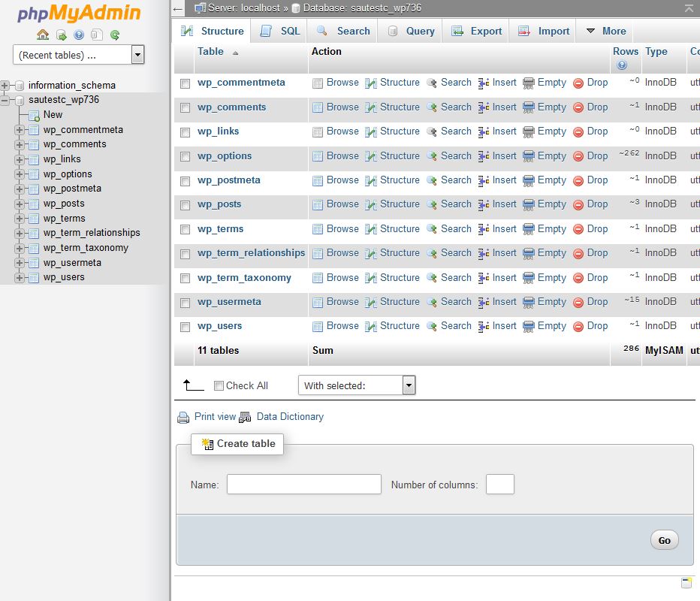Click the Browse icon for wp_terms
Image resolution: width=700 pixels, height=601 pixels.
coord(318,229)
